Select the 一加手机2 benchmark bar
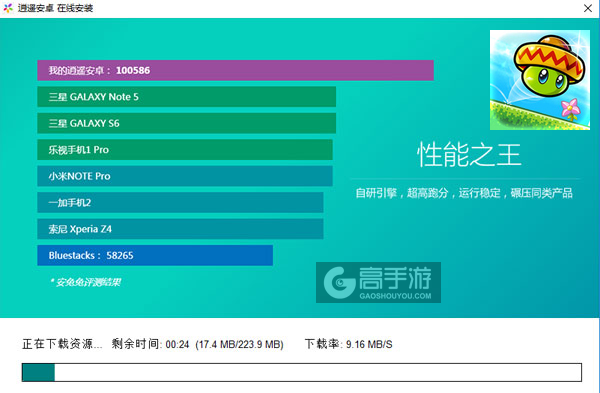 point(180,202)
